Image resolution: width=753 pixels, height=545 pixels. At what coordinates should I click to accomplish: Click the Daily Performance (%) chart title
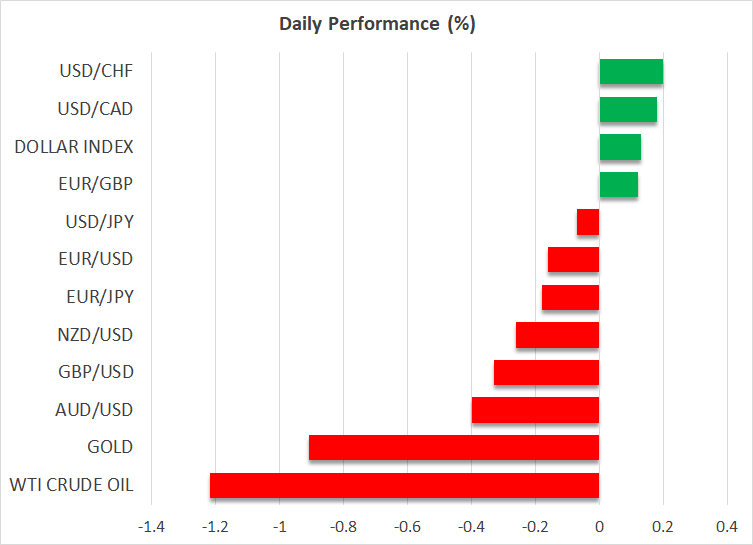tap(376, 24)
